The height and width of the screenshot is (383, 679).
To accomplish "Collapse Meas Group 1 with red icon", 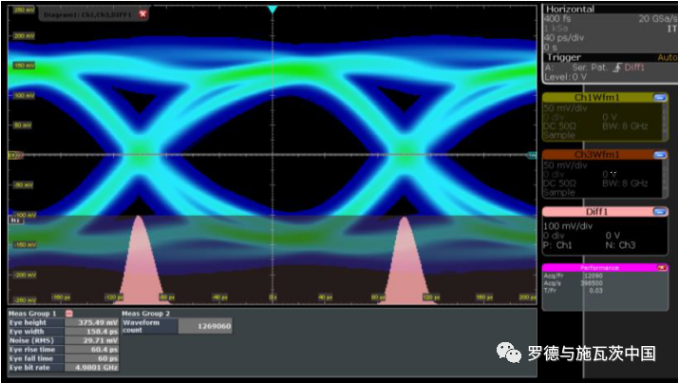I will (69, 313).
